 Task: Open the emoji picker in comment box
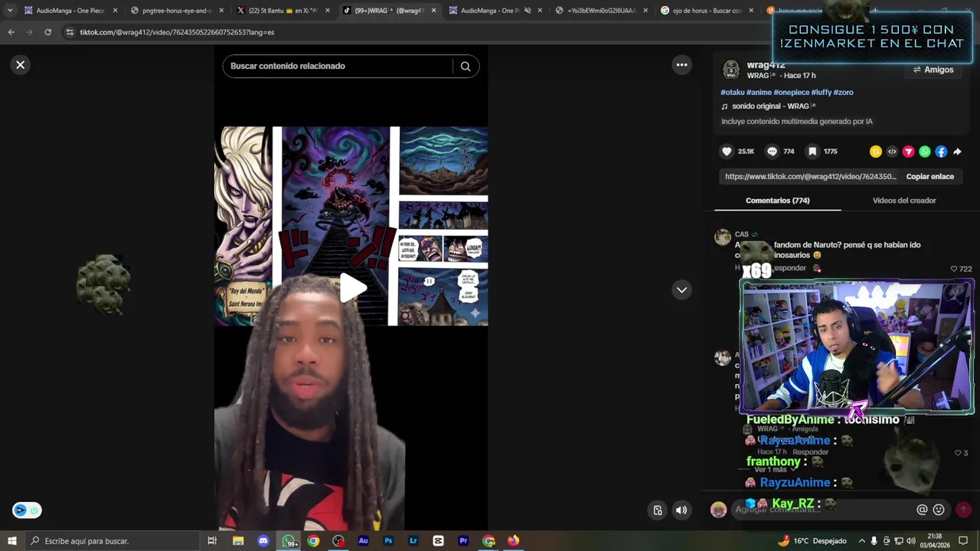(x=939, y=510)
